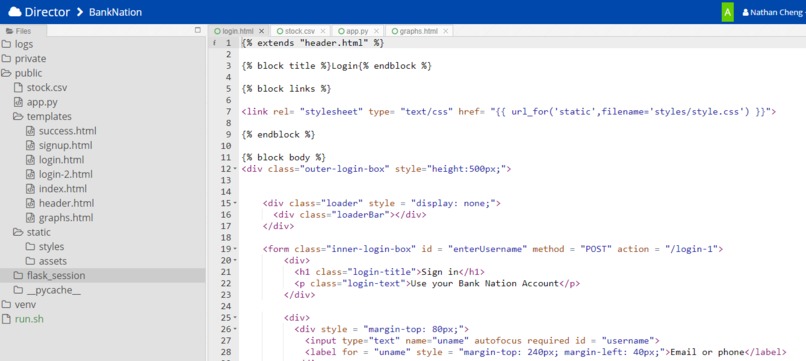The image size is (806, 361).
Task: Close the app.py tab
Action: coord(377,31)
